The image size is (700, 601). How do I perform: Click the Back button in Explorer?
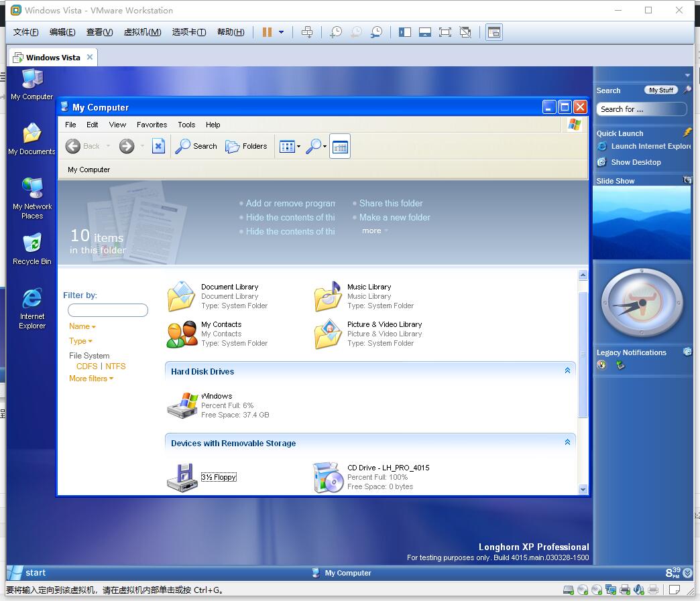(x=82, y=146)
